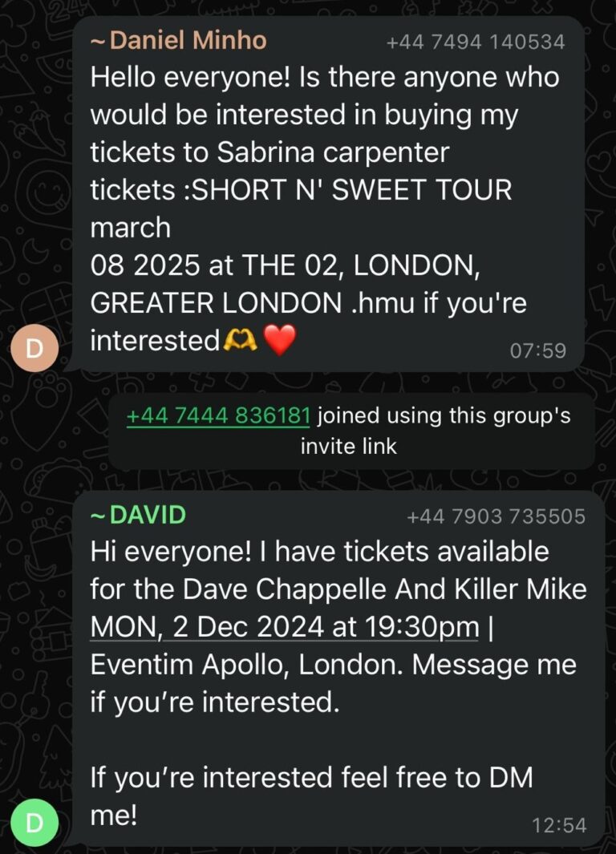
Task: Tap phone number +44 7903 735505
Action: [x=496, y=516]
